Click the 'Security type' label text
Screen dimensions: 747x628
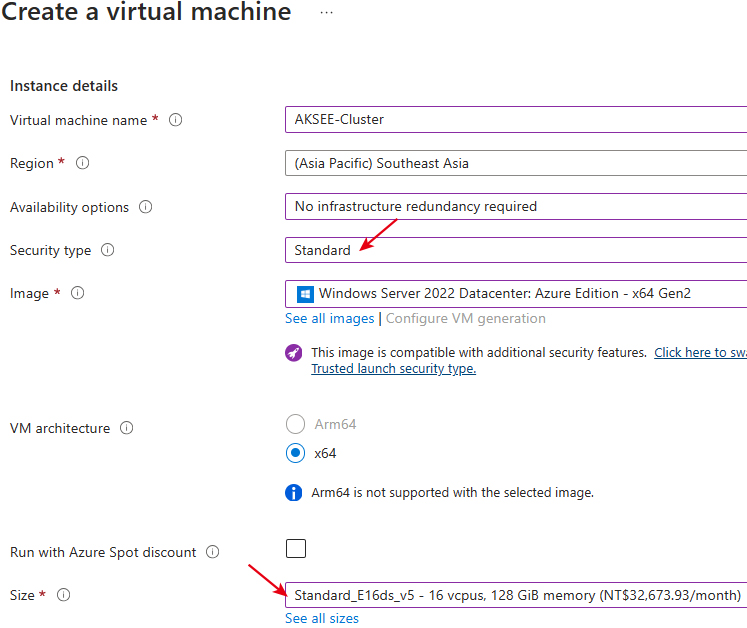coord(50,250)
